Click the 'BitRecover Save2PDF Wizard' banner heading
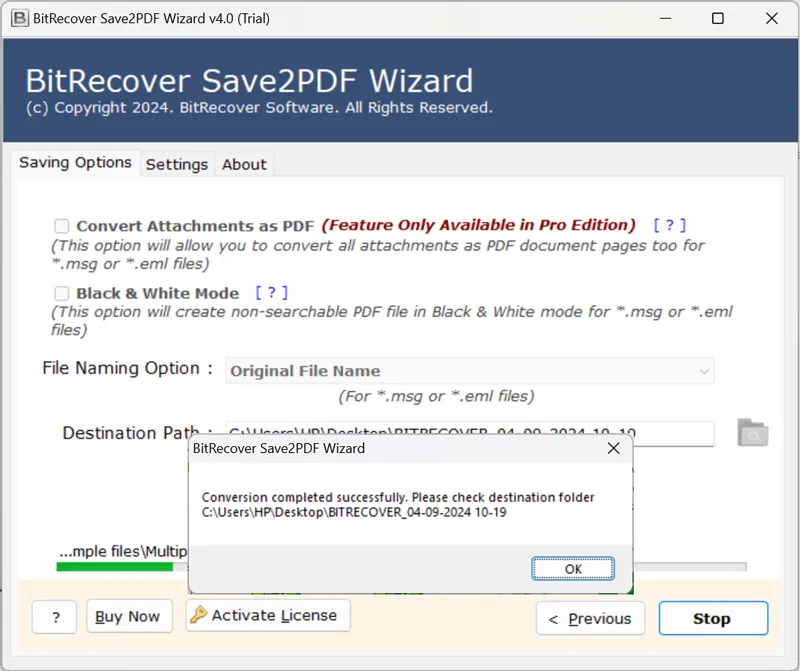800x671 pixels. (x=249, y=81)
